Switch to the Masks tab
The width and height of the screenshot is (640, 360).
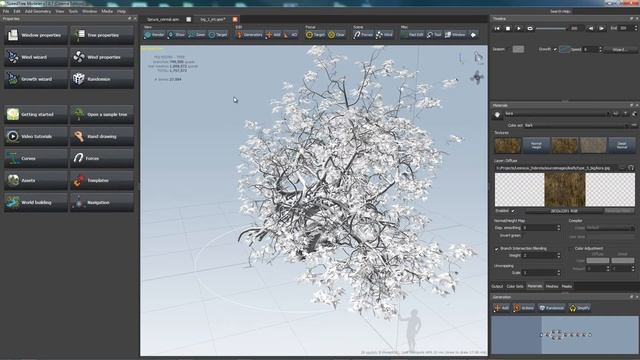click(x=567, y=287)
